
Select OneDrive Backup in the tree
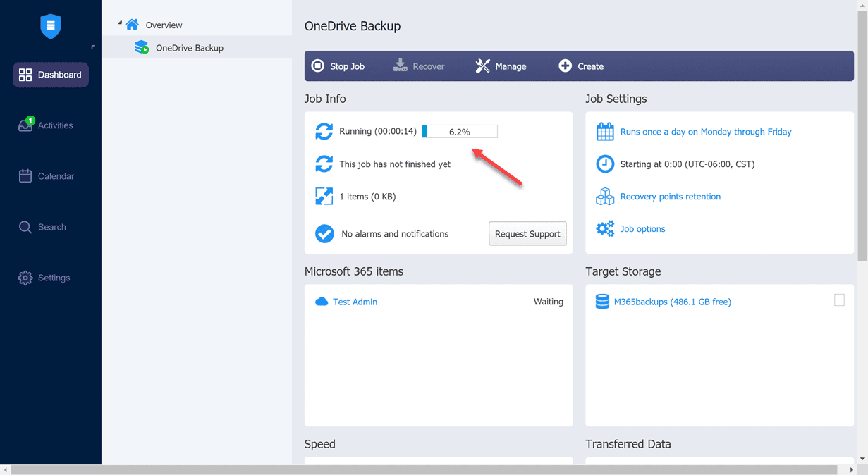(x=189, y=48)
